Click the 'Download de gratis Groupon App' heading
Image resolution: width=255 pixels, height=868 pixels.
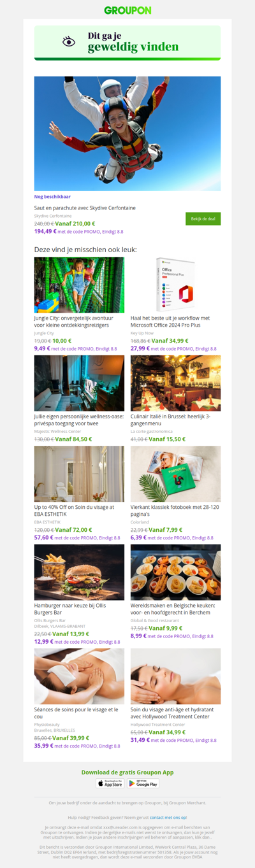[x=127, y=772]
